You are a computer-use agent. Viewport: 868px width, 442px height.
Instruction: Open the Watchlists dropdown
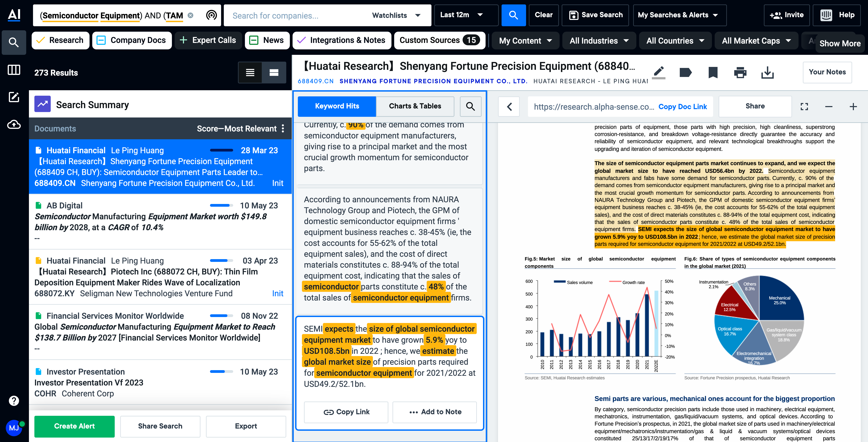tap(396, 15)
